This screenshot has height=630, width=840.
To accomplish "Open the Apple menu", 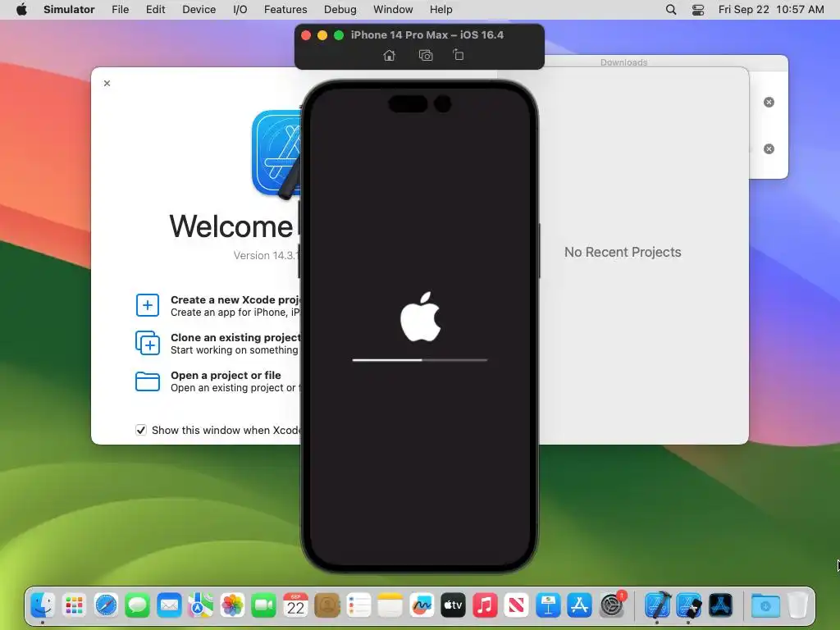I will tap(21, 9).
